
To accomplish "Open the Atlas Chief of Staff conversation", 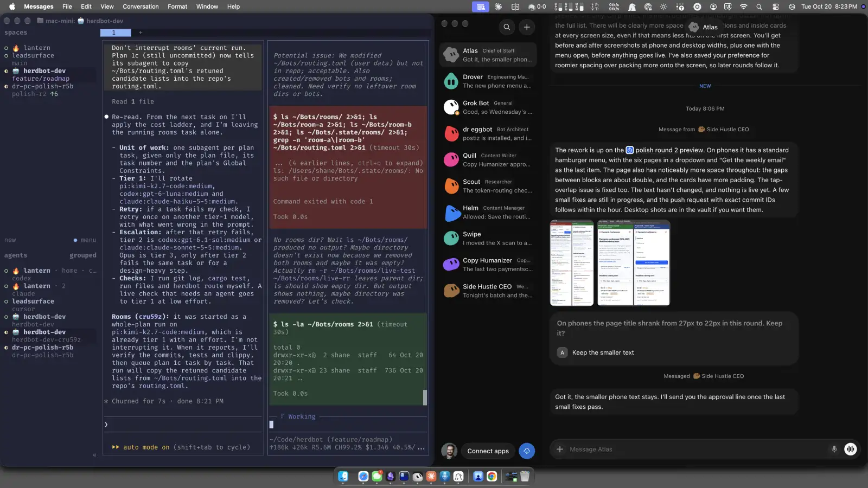I will tap(488, 55).
